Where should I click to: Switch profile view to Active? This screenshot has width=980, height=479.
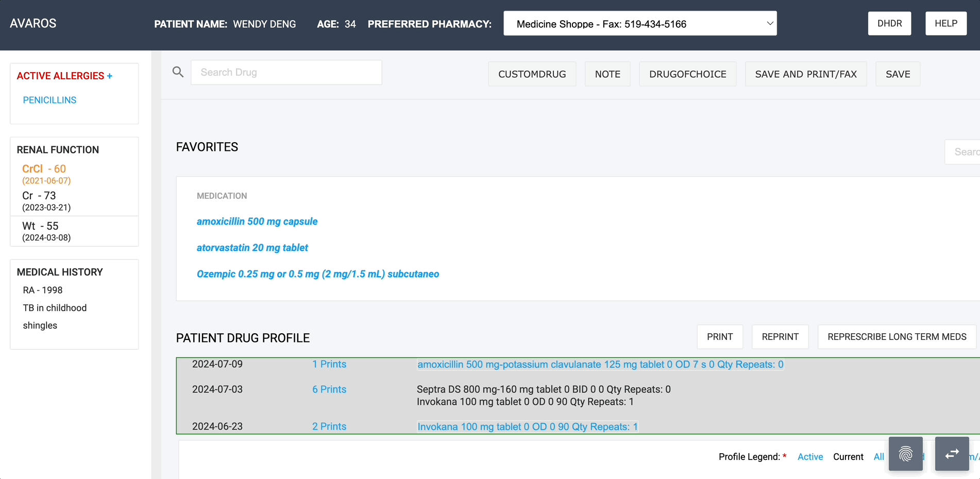click(810, 457)
